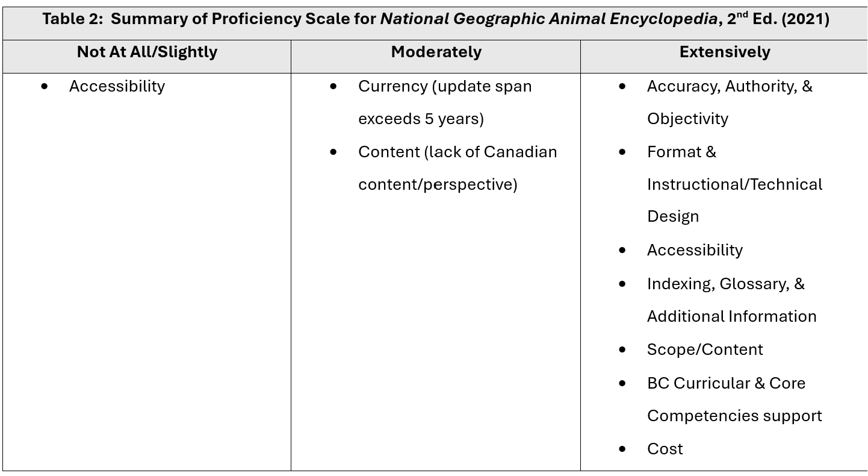868x476 pixels.
Task: Select the "Extensively" column header
Action: (724, 52)
